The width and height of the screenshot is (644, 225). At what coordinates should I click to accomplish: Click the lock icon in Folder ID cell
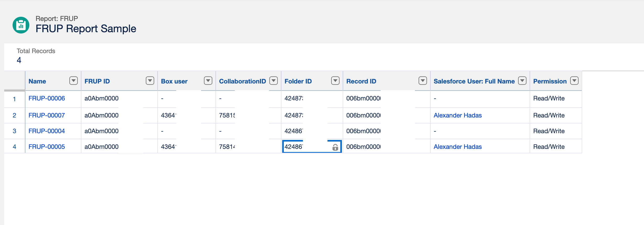click(335, 147)
